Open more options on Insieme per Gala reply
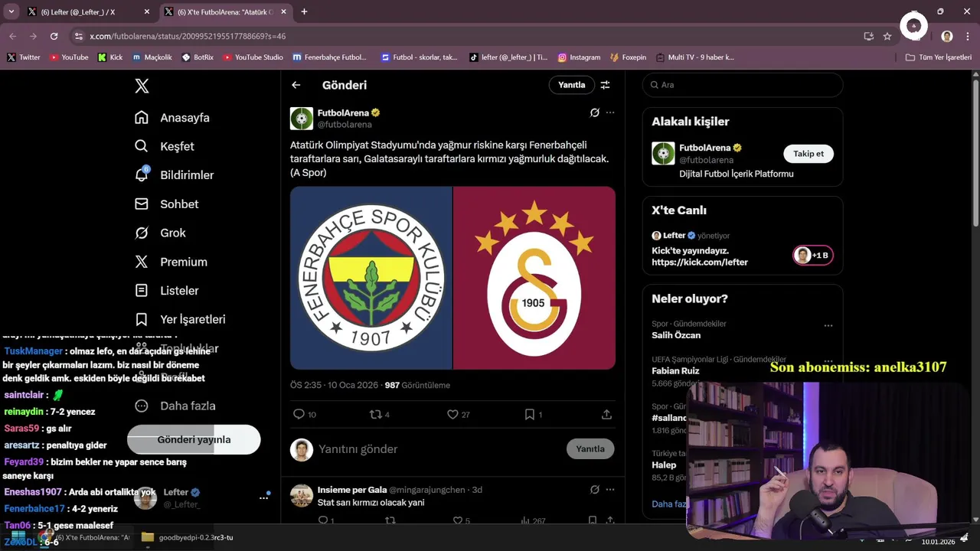The image size is (980, 551). 610,490
